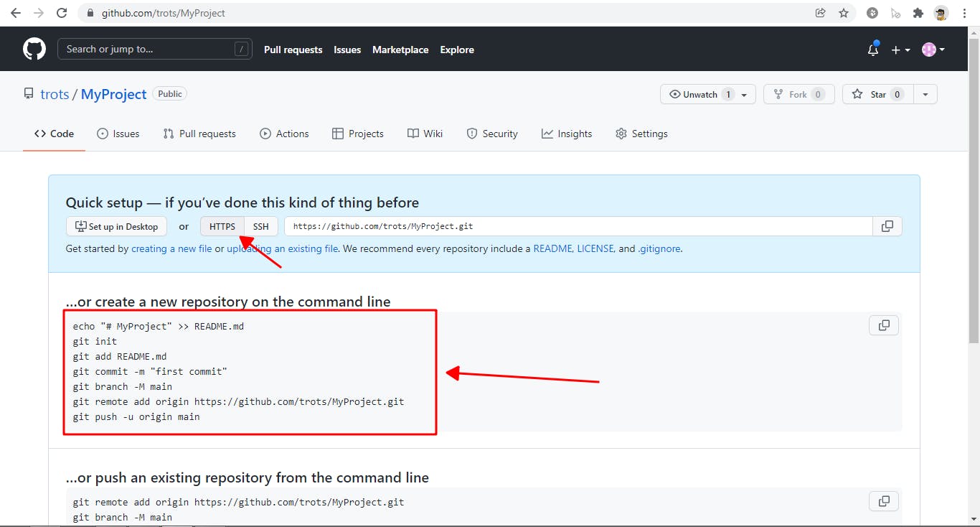Open Marketplace in top navigation
The image size is (980, 527).
tap(400, 50)
